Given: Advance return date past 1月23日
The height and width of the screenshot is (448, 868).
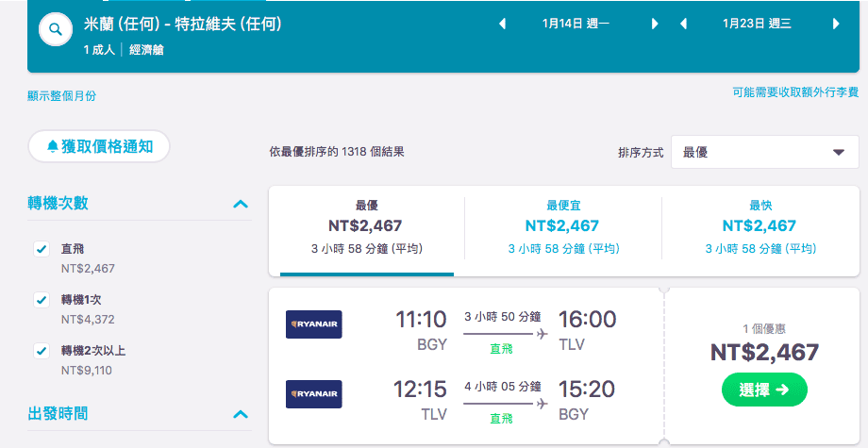Looking at the screenshot, I should (836, 24).
